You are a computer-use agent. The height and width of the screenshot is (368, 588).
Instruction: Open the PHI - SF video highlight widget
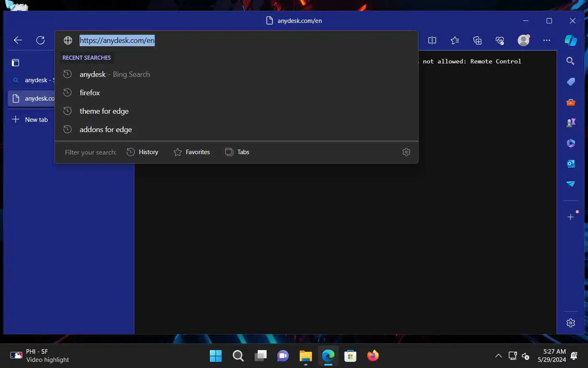tap(40, 356)
